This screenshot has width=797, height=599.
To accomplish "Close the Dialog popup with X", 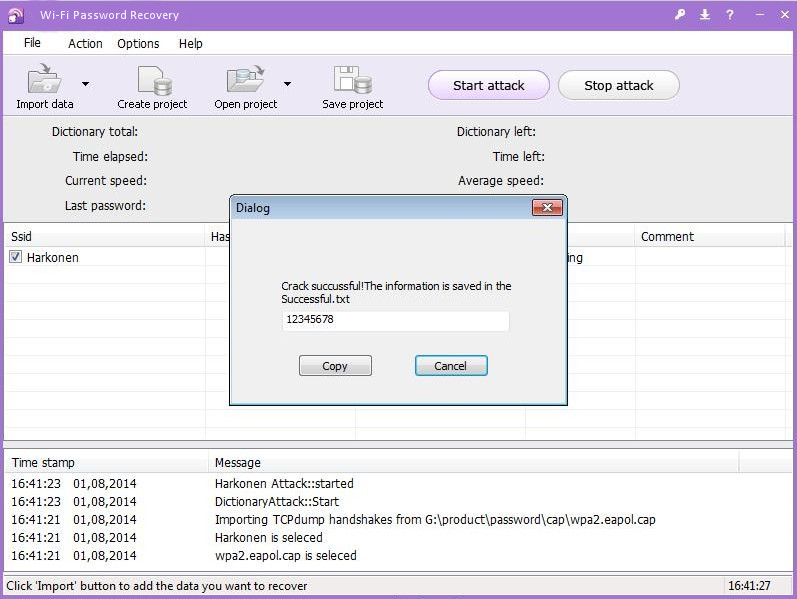I will click(546, 208).
